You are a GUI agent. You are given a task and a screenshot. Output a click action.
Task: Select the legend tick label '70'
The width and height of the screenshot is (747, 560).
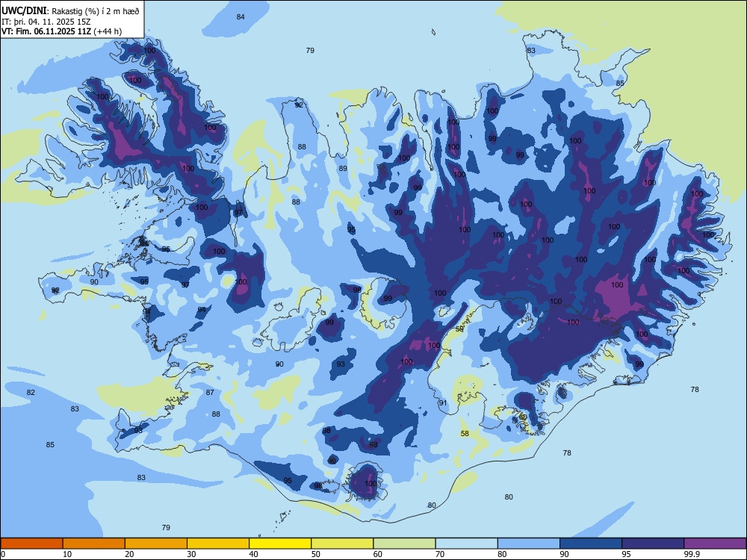point(440,554)
